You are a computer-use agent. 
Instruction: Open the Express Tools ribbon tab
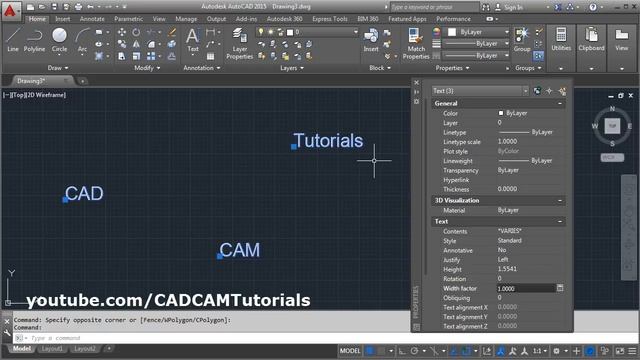tap(329, 19)
